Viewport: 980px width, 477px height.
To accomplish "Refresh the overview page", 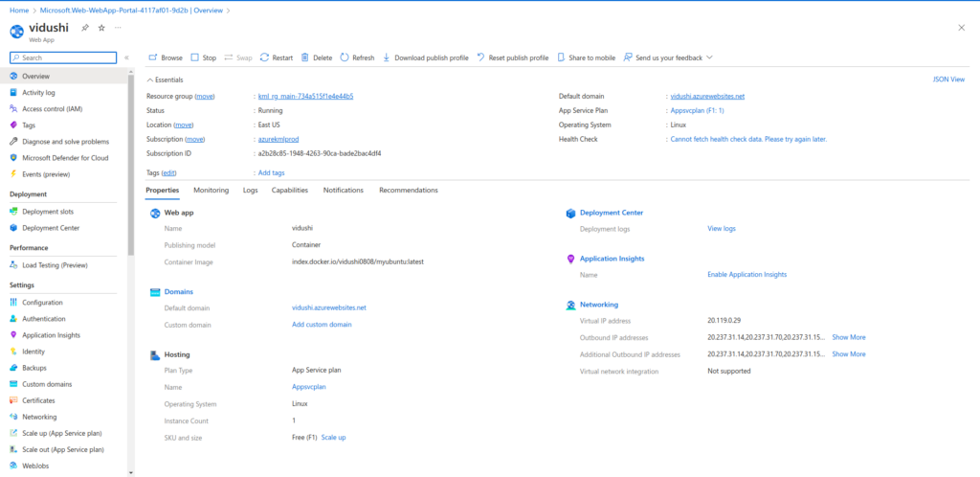I will point(357,57).
